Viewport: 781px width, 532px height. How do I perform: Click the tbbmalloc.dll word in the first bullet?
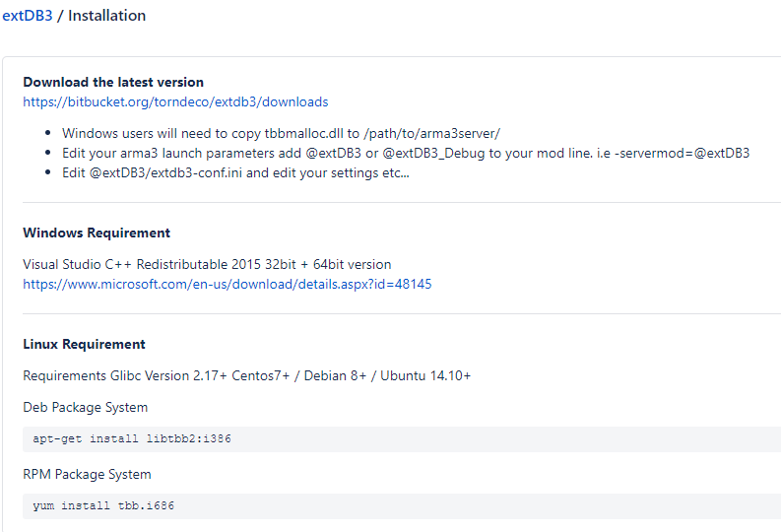point(304,134)
